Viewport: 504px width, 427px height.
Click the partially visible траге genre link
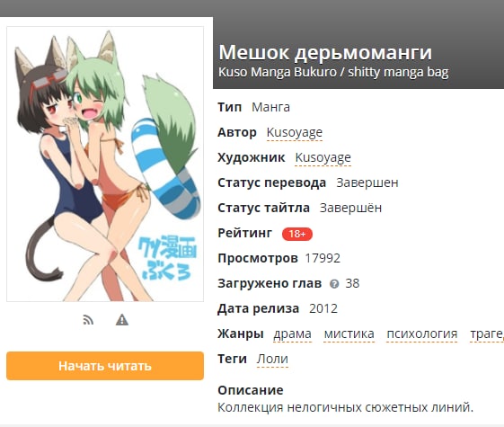click(487, 334)
